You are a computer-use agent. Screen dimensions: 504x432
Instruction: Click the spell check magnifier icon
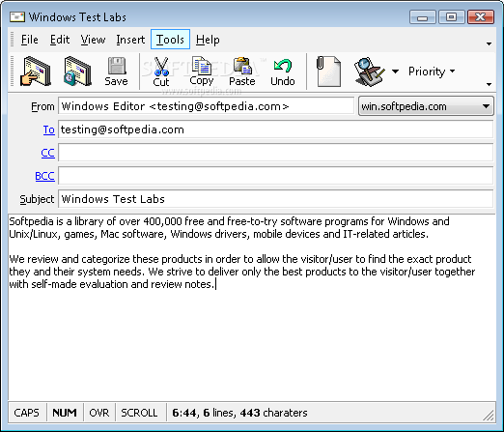pos(370,72)
